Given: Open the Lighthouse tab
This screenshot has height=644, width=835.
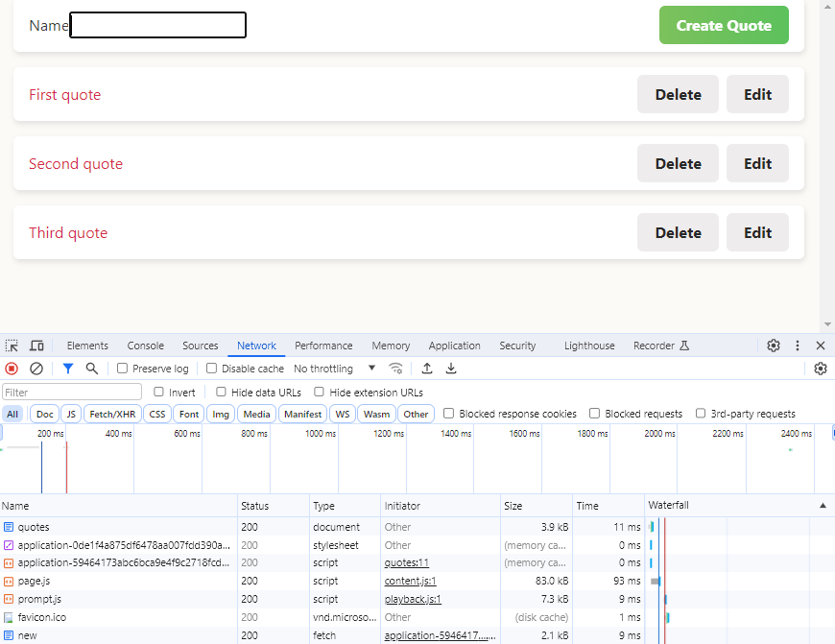Looking at the screenshot, I should [589, 346].
